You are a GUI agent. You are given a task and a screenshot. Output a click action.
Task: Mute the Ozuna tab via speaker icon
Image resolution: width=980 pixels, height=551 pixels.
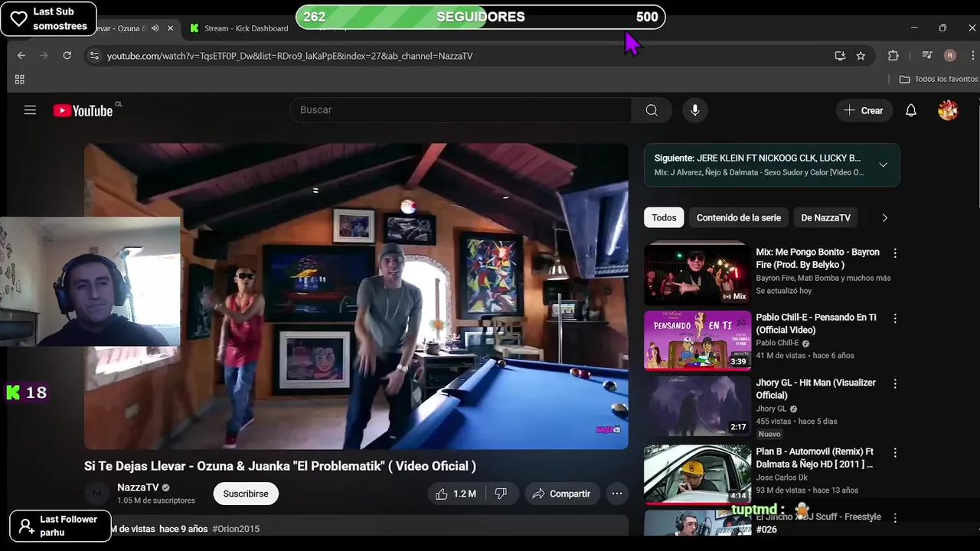pos(155,28)
